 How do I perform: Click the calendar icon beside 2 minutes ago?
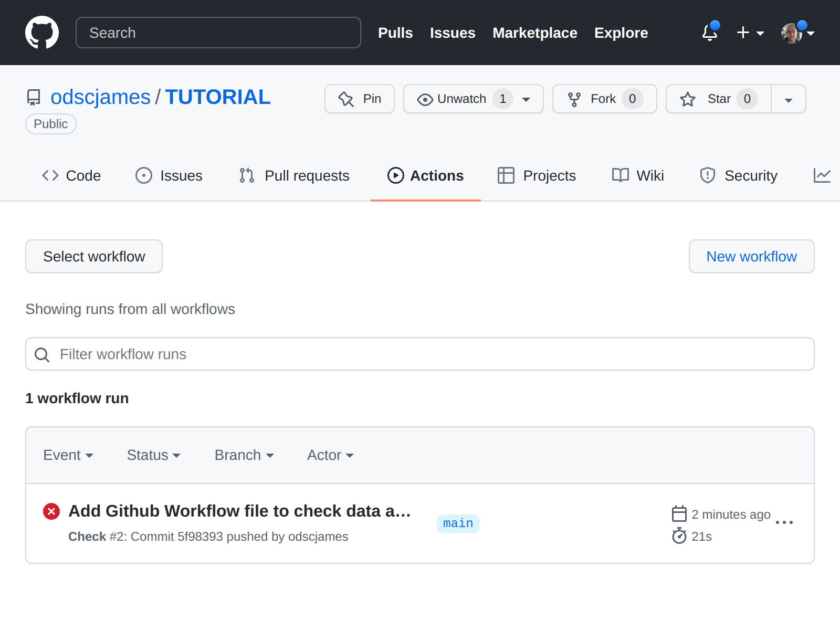coord(679,514)
